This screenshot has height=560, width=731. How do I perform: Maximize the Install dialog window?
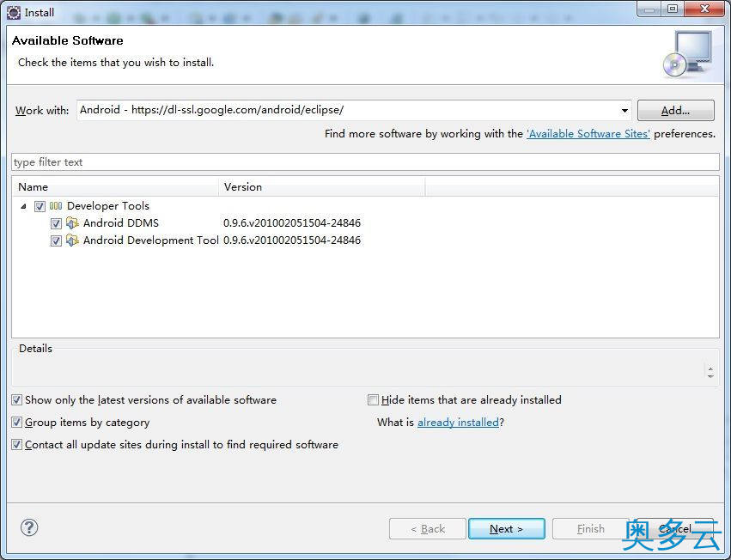pos(673,9)
